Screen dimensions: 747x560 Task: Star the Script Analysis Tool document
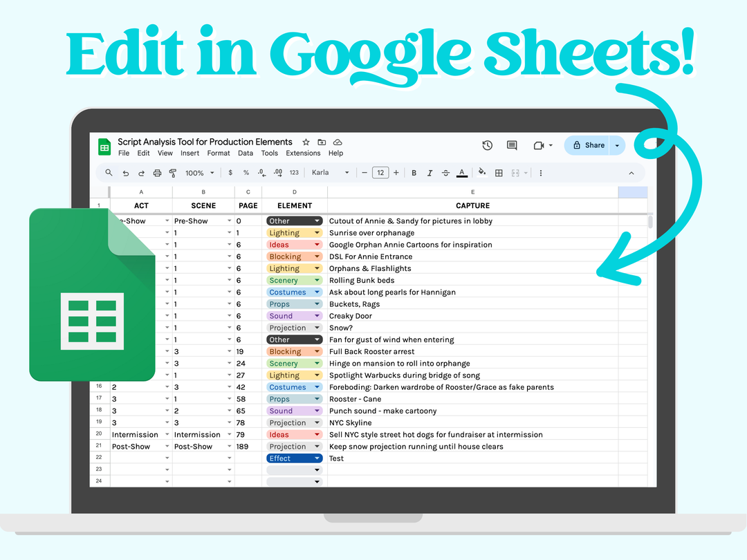point(306,142)
